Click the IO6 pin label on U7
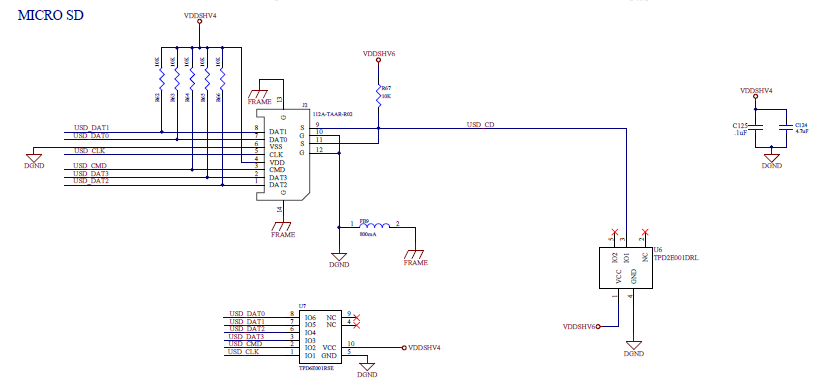This screenshot has height=390, width=822. 310,318
